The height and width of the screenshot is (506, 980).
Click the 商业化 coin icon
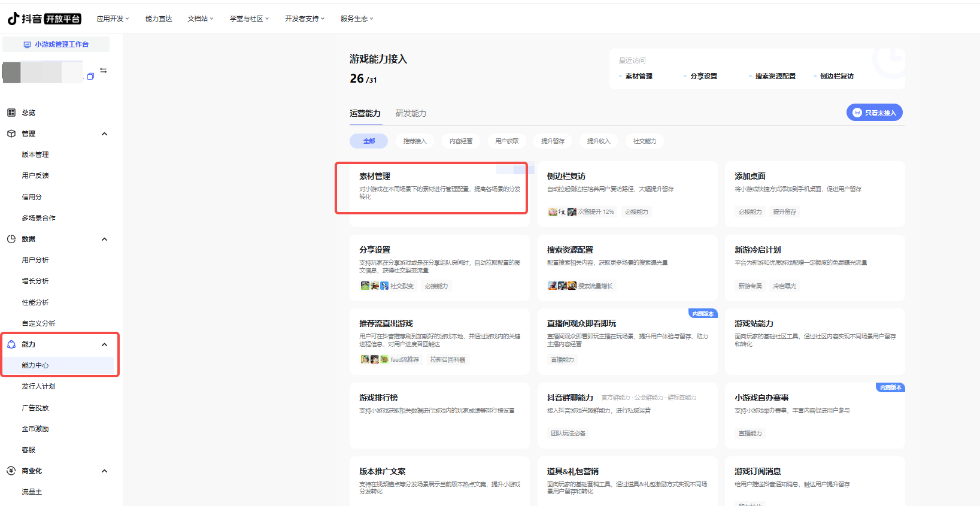[11, 471]
